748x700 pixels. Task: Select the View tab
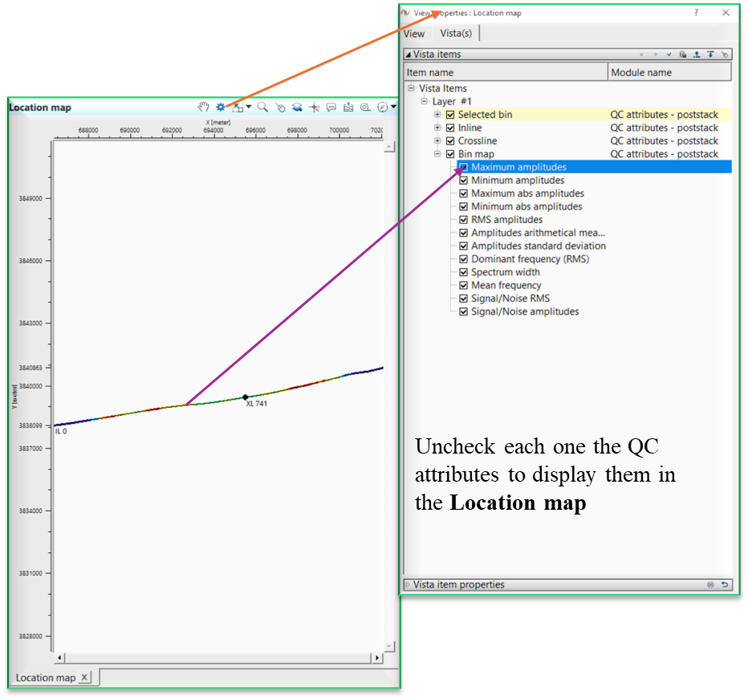(415, 33)
